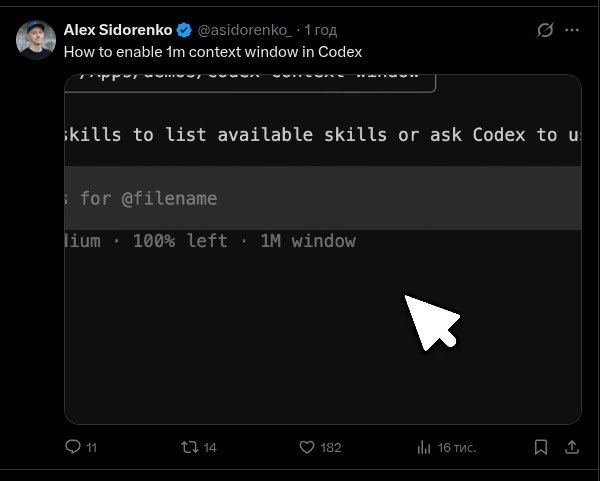Click the reply speech bubble icon
600x481 pixels.
pos(72,447)
